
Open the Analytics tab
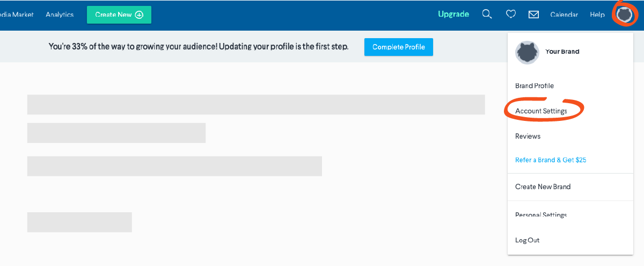(x=60, y=15)
